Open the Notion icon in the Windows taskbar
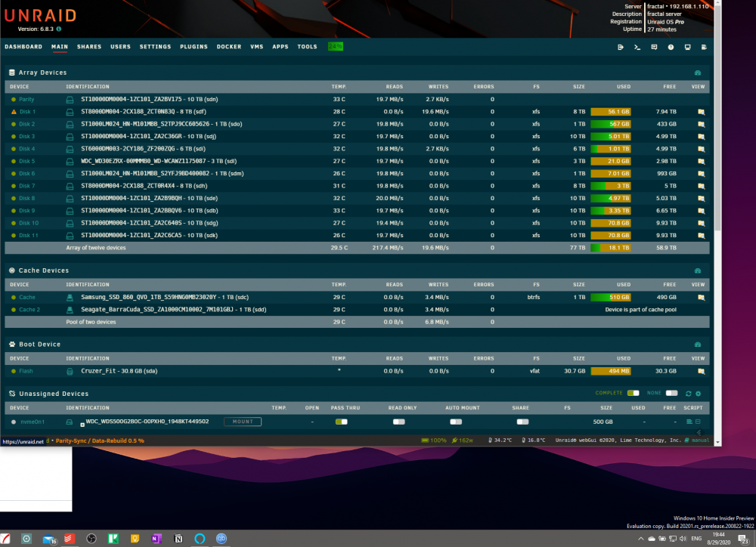756x547 pixels. coord(178,539)
